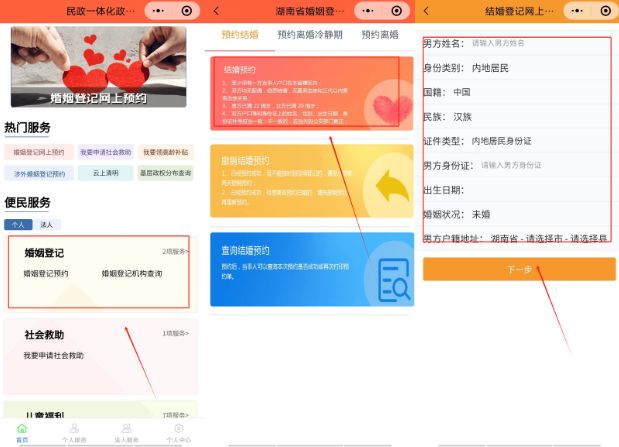
Task: Open the 婚姻状况 未婚 selector
Action: click(x=517, y=214)
